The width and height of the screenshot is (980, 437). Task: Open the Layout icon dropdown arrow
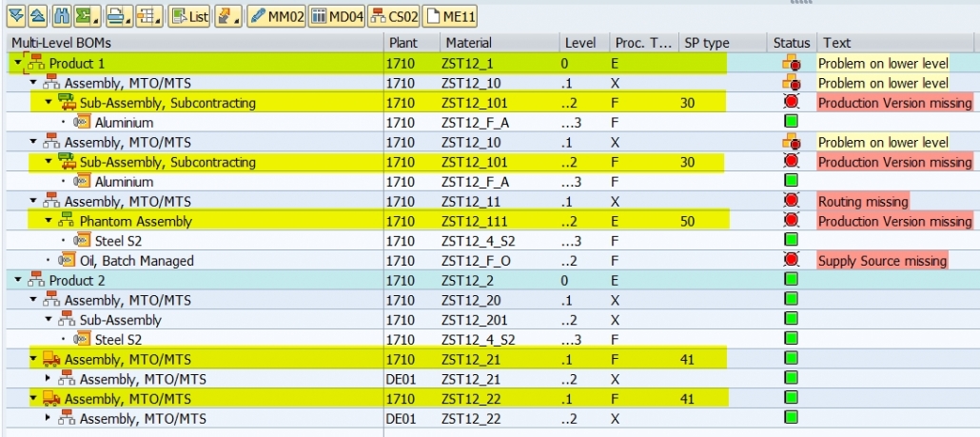point(158,21)
